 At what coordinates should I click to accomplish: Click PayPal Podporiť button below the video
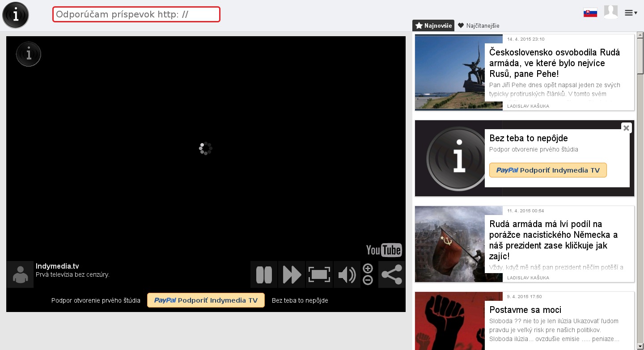click(206, 300)
